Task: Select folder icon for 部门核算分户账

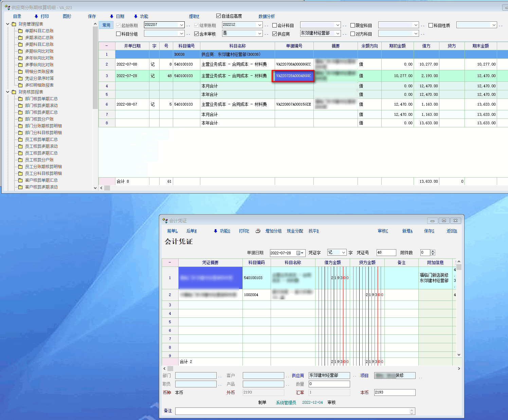Action: (20, 119)
